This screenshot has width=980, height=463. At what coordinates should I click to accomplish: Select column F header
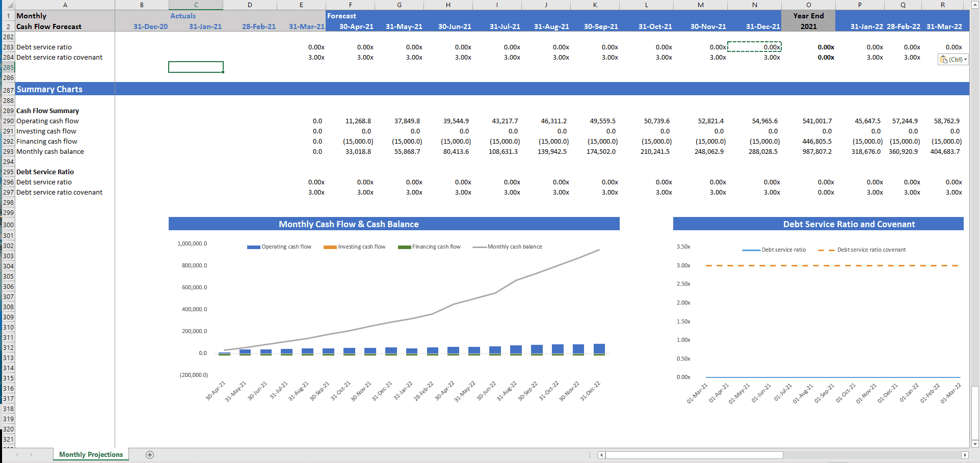[x=350, y=5]
